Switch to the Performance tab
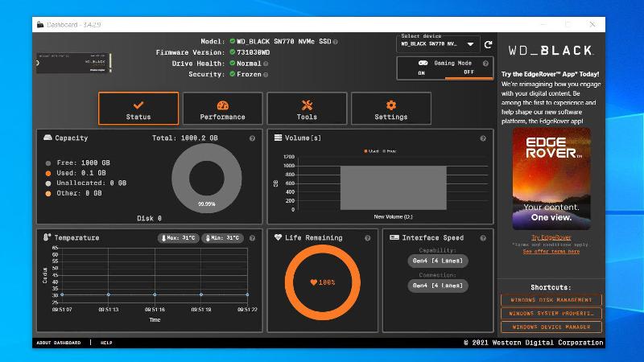The width and height of the screenshot is (644, 362). (223, 109)
